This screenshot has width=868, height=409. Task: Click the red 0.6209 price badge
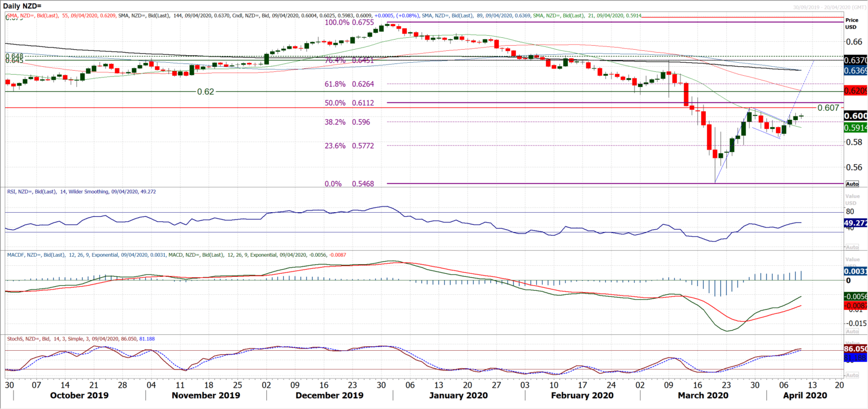pos(854,91)
